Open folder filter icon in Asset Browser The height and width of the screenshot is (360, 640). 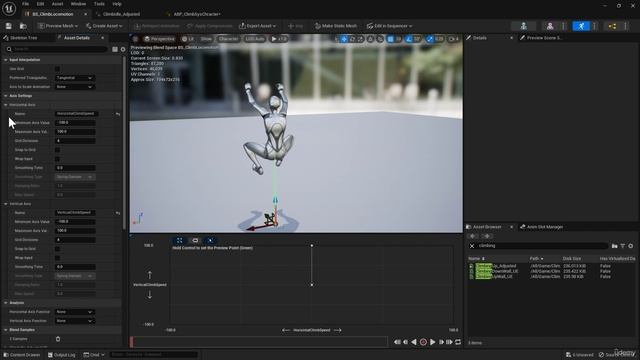coord(614,246)
